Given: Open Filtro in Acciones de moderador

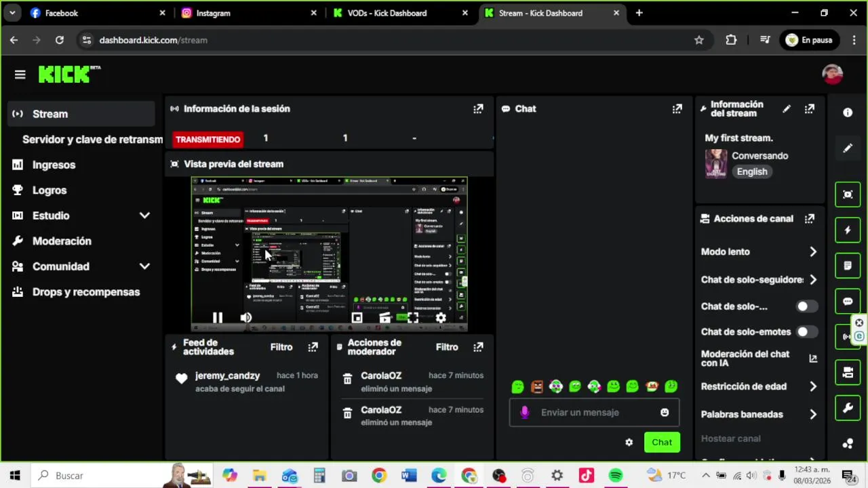Looking at the screenshot, I should 447,347.
